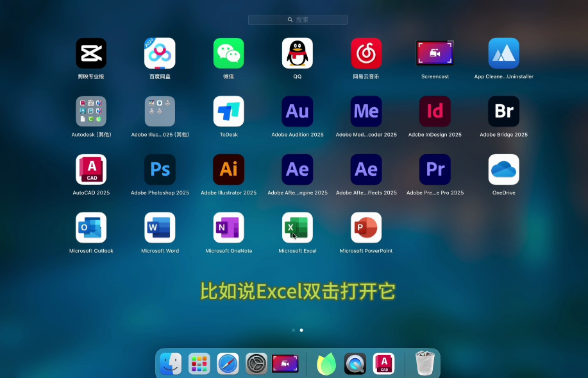Open Adobe Audition 2025
This screenshot has height=378, width=588.
point(298,112)
